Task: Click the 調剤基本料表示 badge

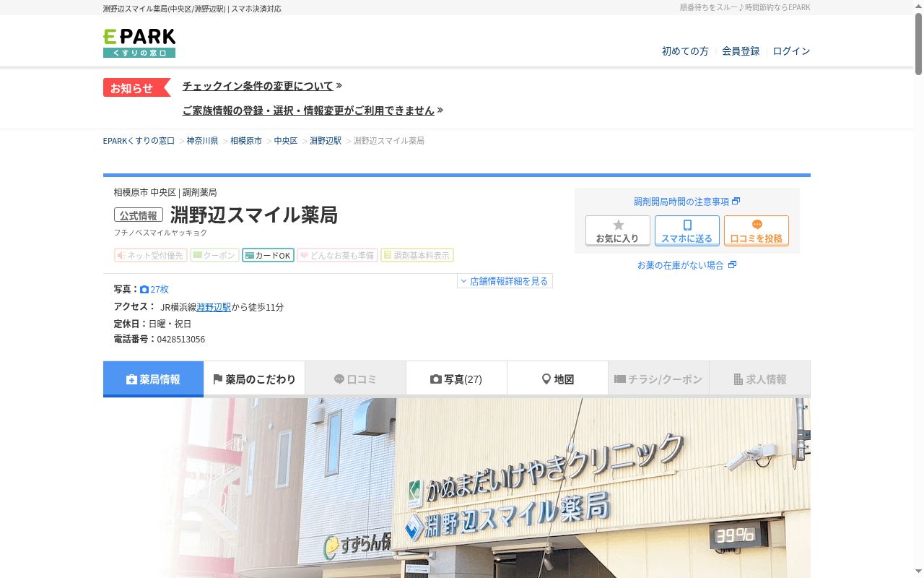Action: pyautogui.click(x=417, y=255)
